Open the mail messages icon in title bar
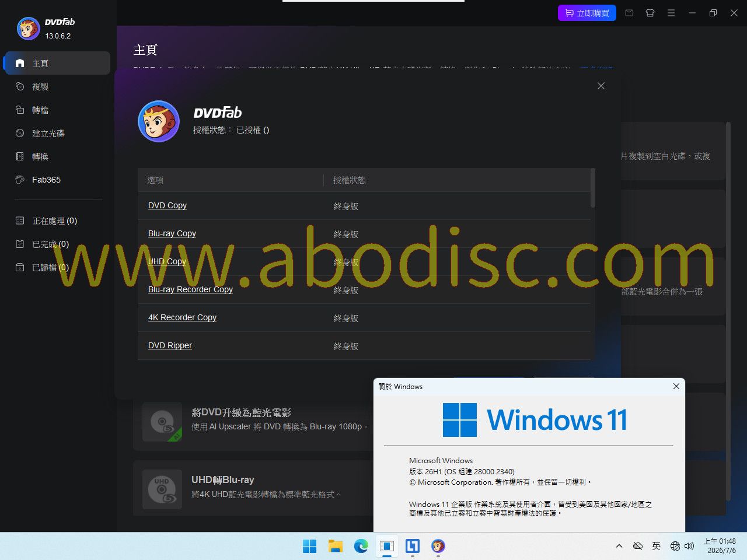Image resolution: width=747 pixels, height=560 pixels. [629, 13]
